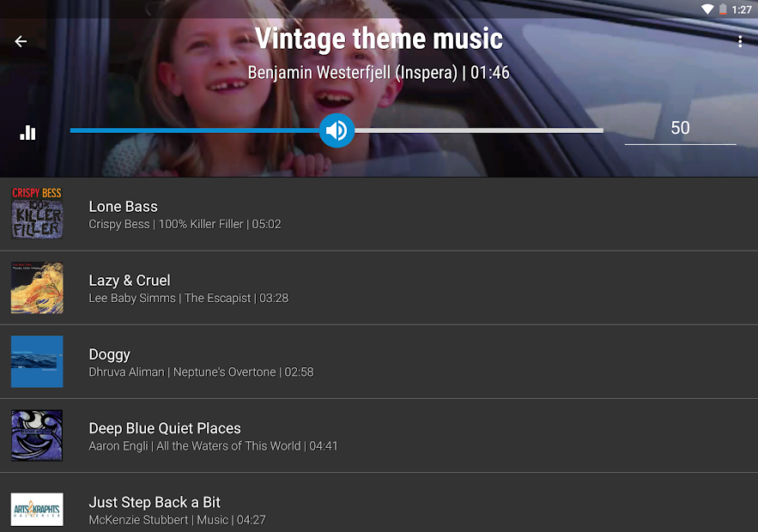This screenshot has height=532, width=758.
Task: Tap the 1:27 status bar clock
Action: pyautogui.click(x=742, y=9)
